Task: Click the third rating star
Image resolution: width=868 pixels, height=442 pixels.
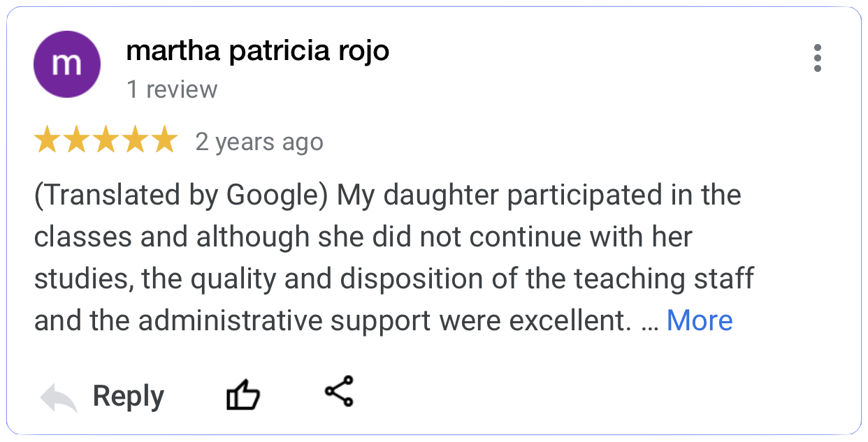Action: 106,140
